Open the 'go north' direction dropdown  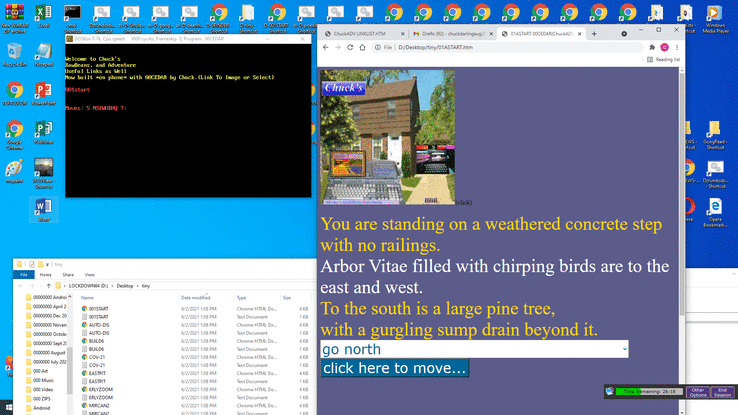tap(474, 348)
